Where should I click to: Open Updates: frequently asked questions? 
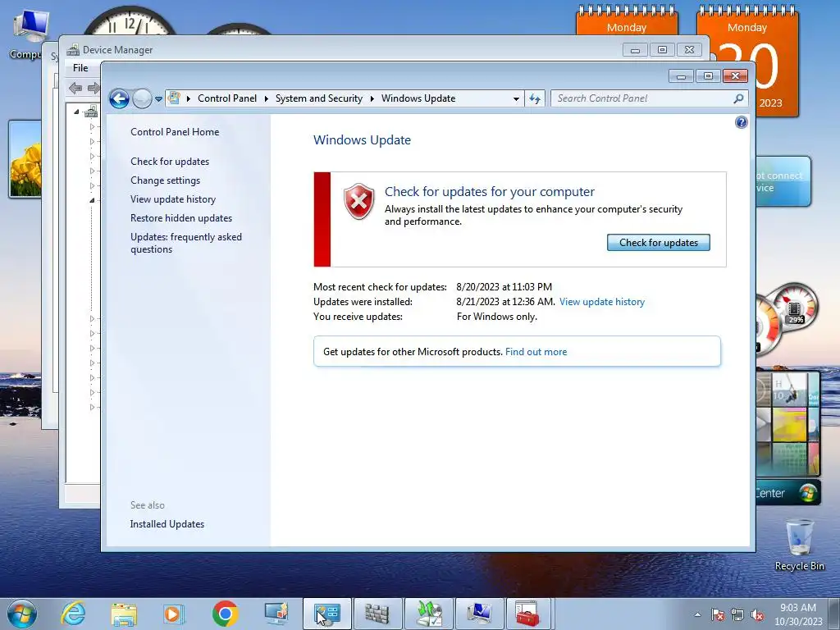(x=186, y=243)
